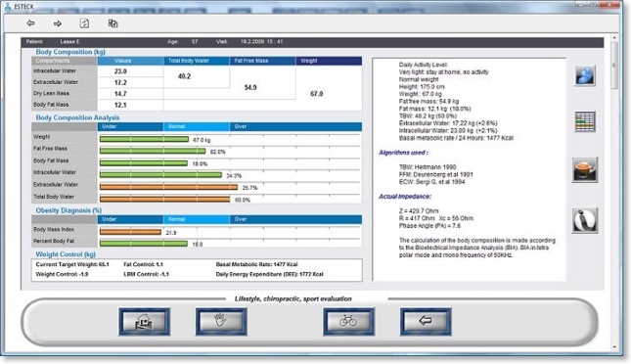The width and height of the screenshot is (631, 364).
Task: Open the spreadsheet table icon on right sidebar
Action: coord(585,122)
